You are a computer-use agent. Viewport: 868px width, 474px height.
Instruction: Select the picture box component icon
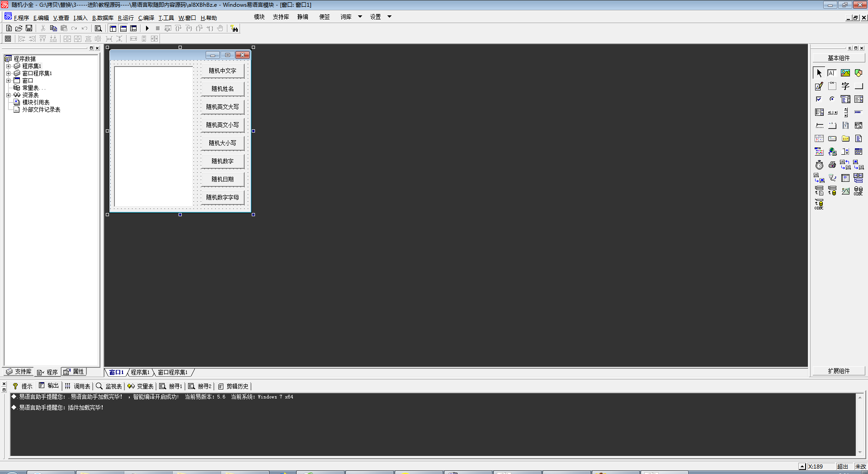[845, 73]
